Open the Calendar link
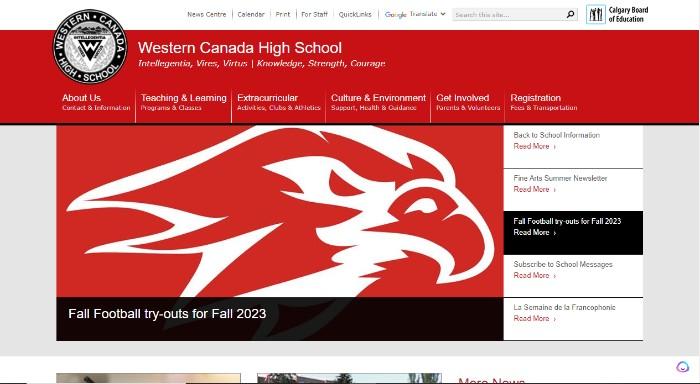Viewport: 700px width, 384px height. [251, 14]
